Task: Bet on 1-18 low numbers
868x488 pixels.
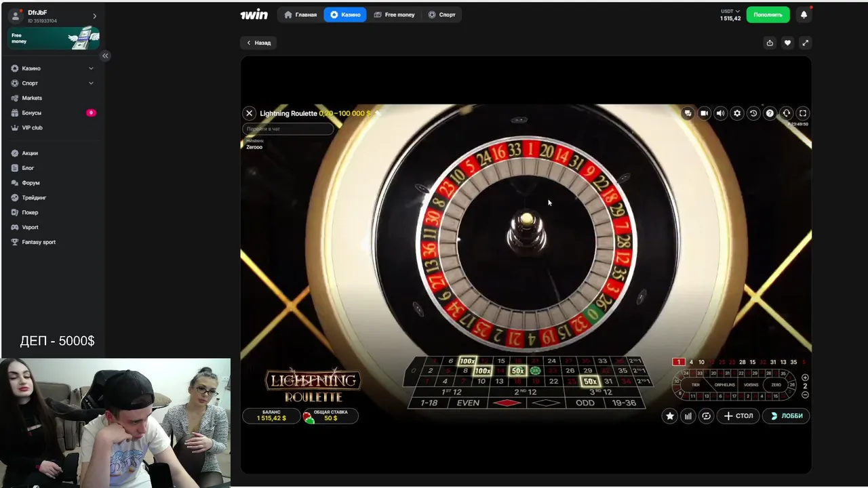Action: pyautogui.click(x=429, y=403)
